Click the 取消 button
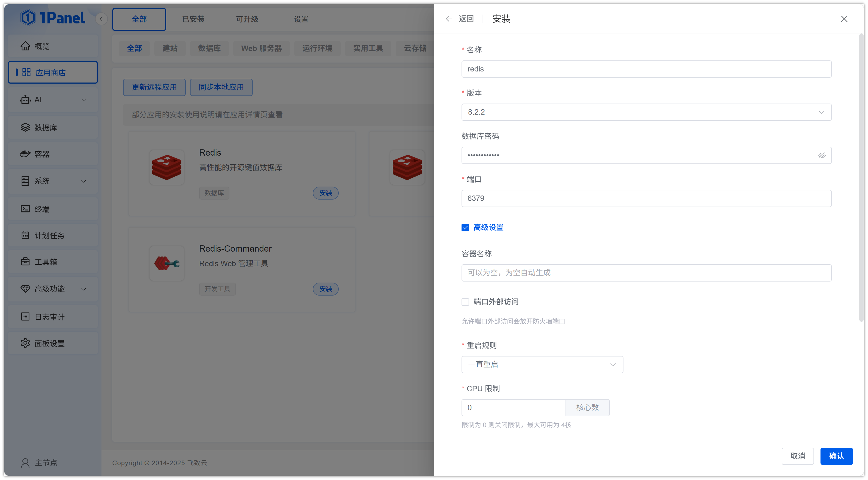 click(797, 456)
